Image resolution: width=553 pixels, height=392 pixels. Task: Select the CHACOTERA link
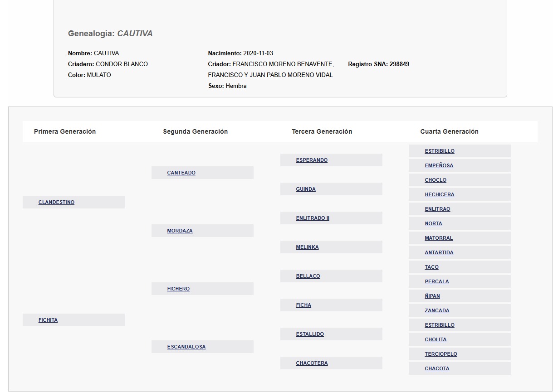(312, 363)
